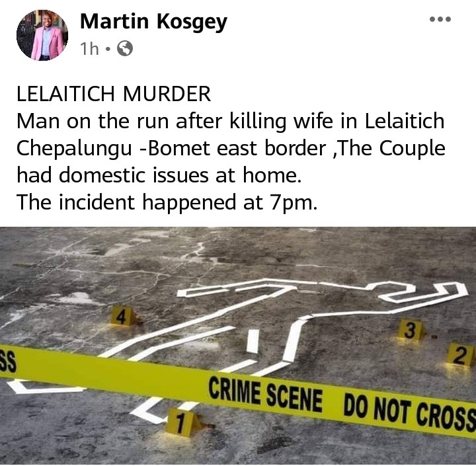The height and width of the screenshot is (466, 476).
Task: Visit the Martin Kosgey name link
Action: pos(153,22)
